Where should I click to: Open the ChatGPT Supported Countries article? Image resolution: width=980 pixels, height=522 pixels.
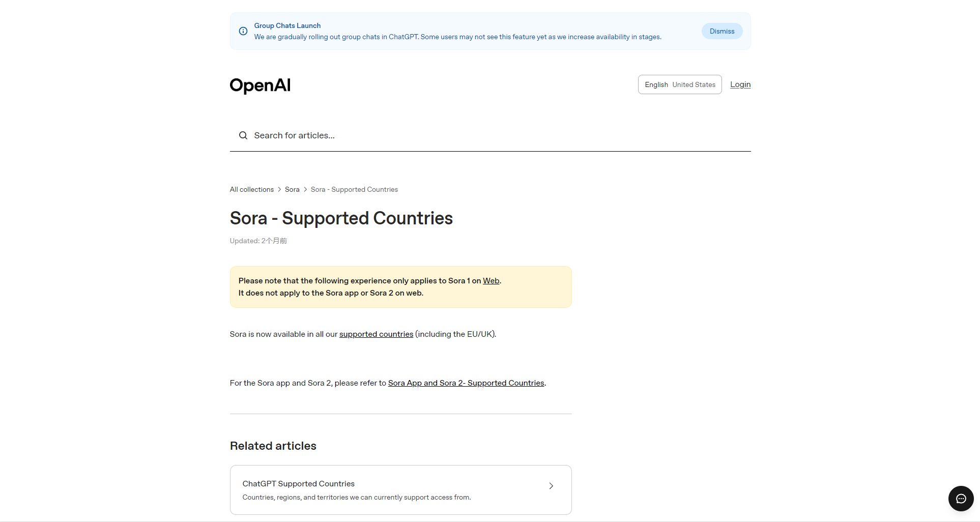pyautogui.click(x=299, y=484)
